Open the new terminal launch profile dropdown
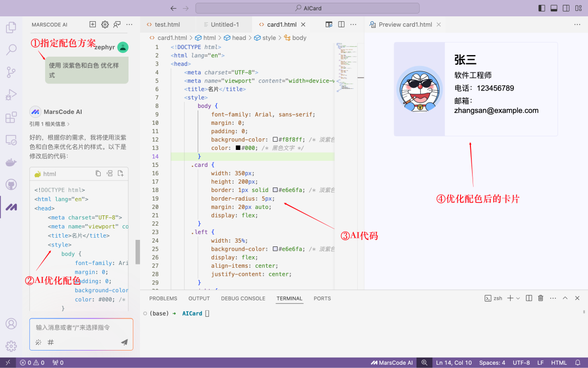 pos(518,298)
